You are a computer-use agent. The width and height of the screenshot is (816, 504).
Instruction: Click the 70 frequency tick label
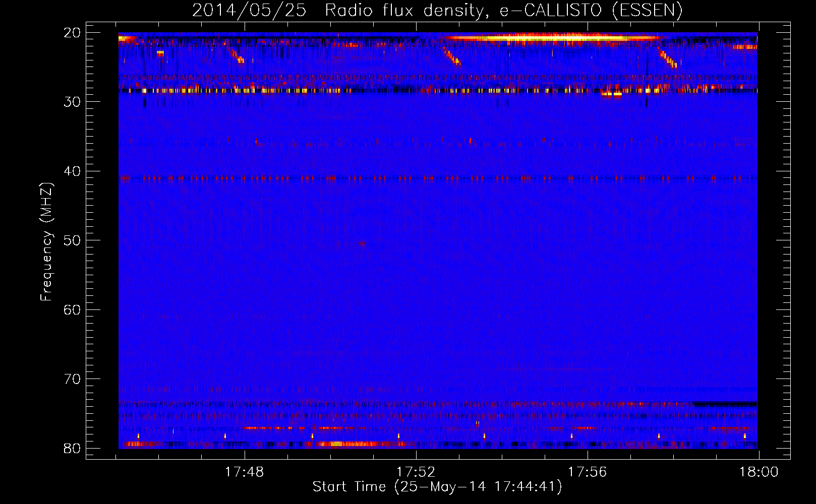click(72, 379)
